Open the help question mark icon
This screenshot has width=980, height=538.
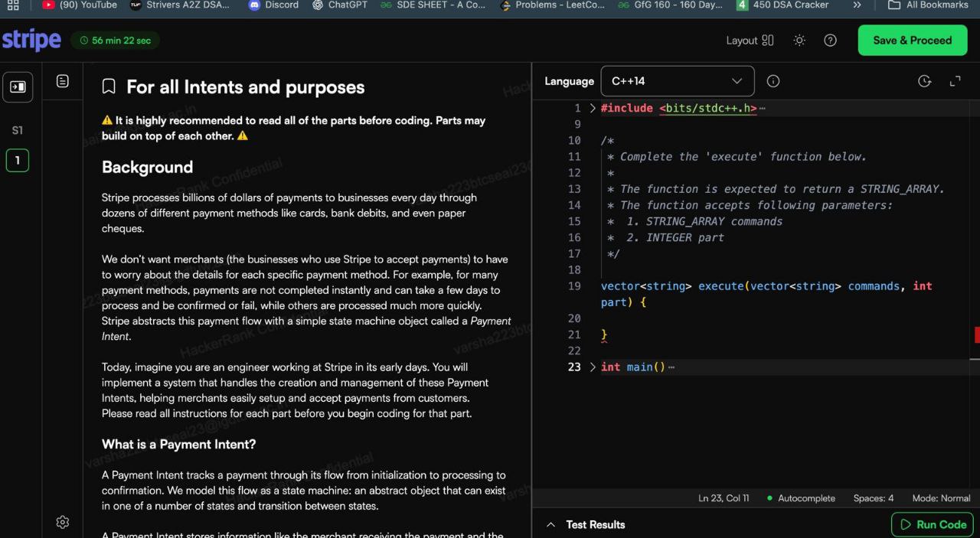pyautogui.click(x=830, y=41)
